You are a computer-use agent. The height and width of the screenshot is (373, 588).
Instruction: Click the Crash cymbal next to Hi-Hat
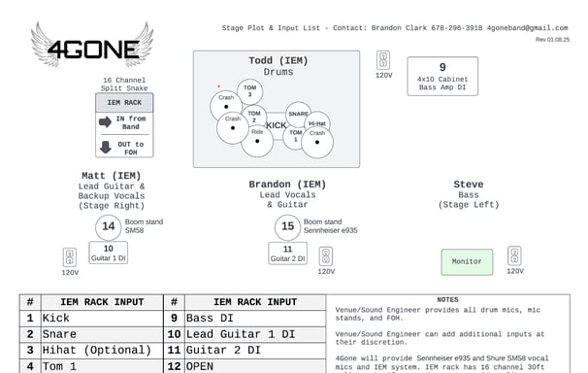point(317,142)
